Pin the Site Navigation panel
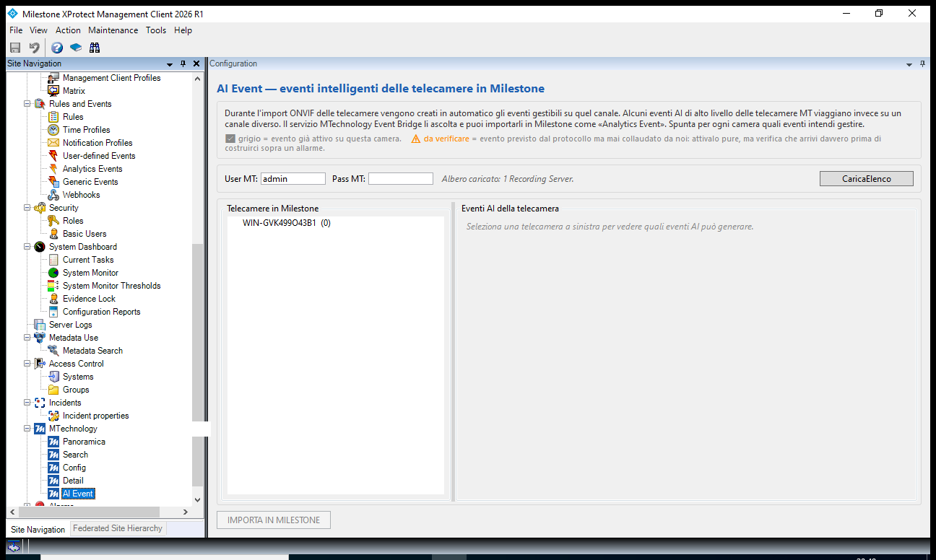Image resolution: width=936 pixels, height=560 pixels. pos(183,64)
